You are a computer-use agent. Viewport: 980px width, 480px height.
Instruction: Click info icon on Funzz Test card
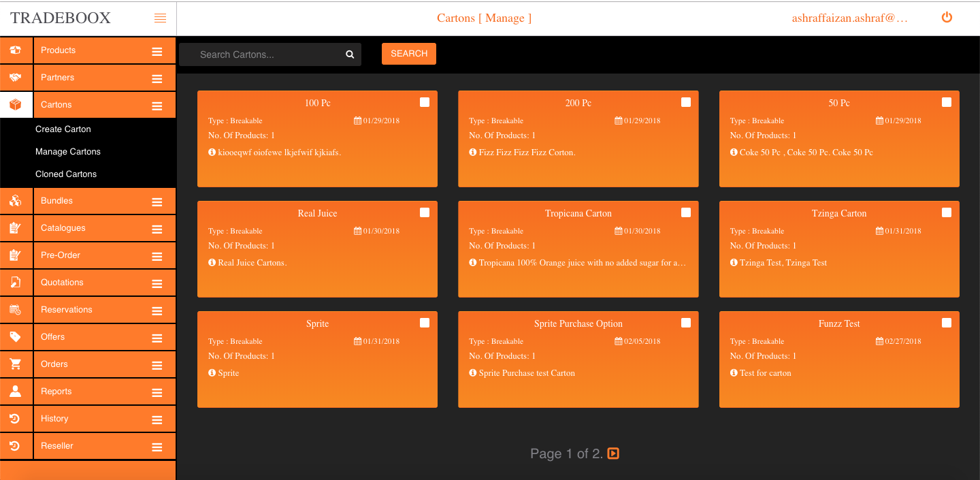734,372
